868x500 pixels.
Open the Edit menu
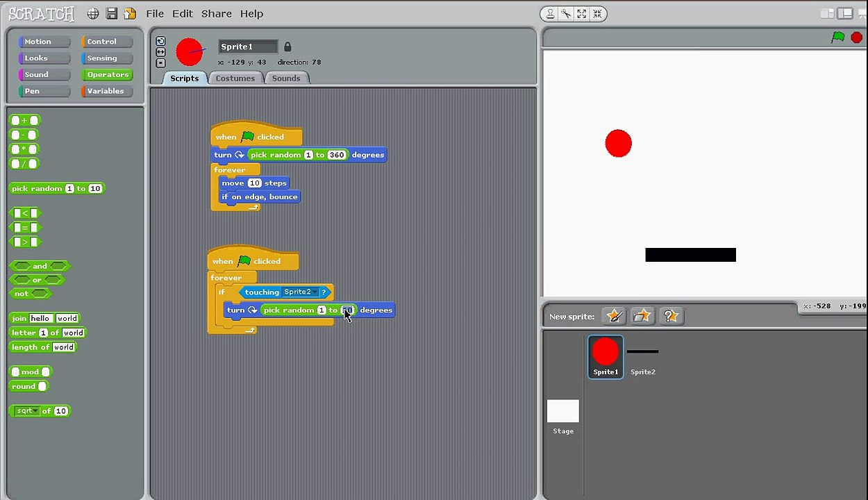tap(183, 14)
